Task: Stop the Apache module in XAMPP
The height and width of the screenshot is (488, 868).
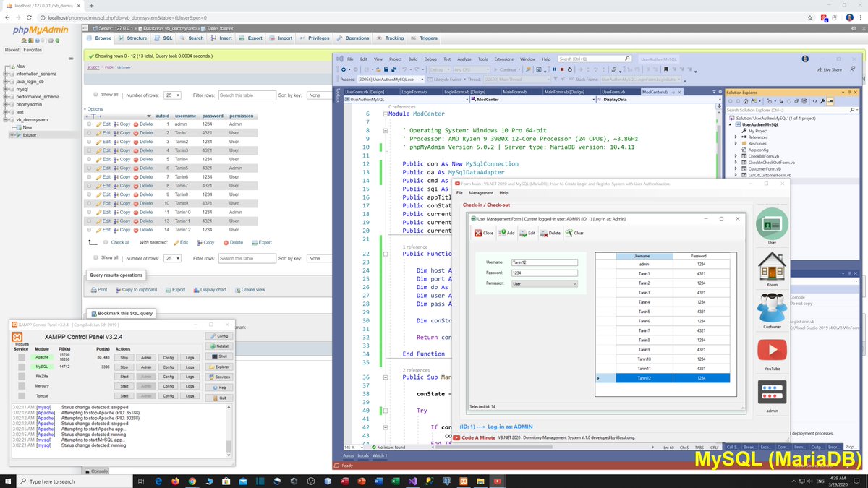Action: [x=124, y=357]
